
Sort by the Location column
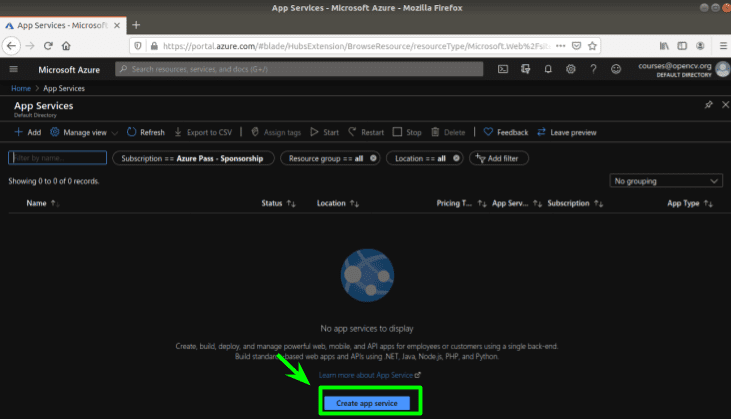click(331, 203)
